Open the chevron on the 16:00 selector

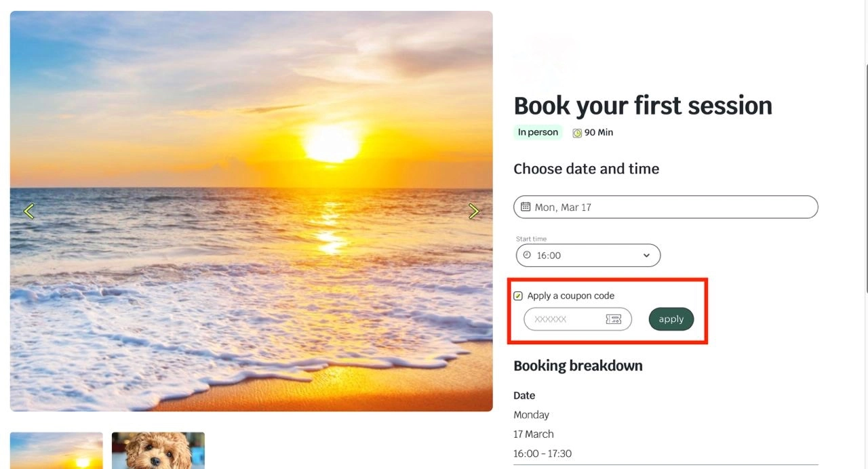click(x=646, y=256)
